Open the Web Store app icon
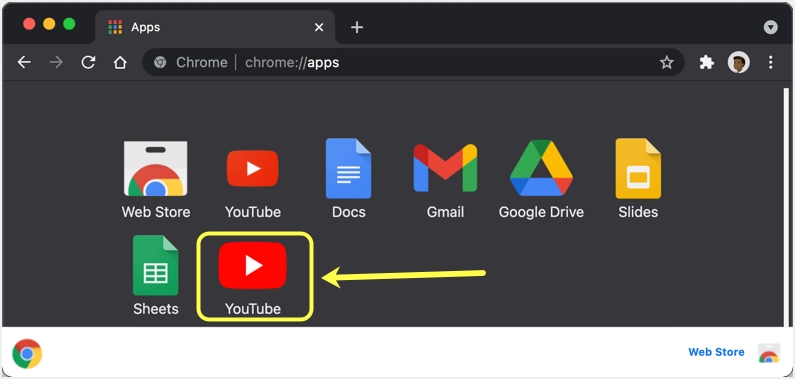This screenshot has height=379, width=795. [156, 169]
